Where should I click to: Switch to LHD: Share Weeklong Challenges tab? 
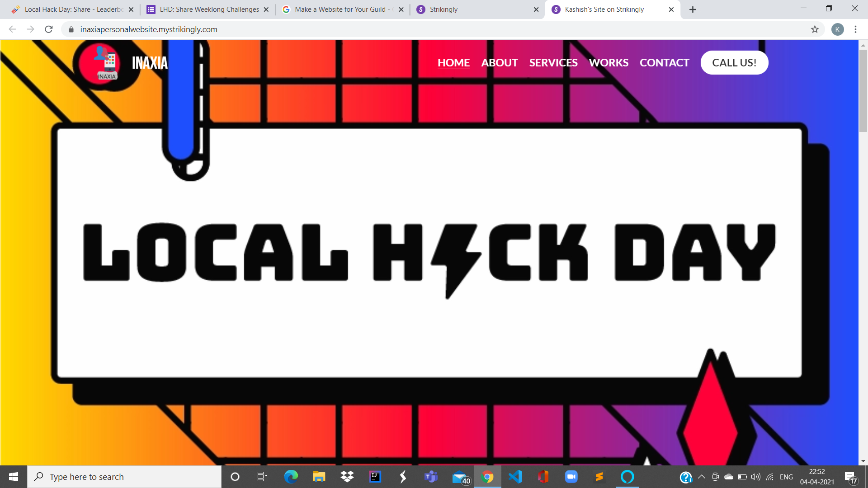pyautogui.click(x=208, y=9)
